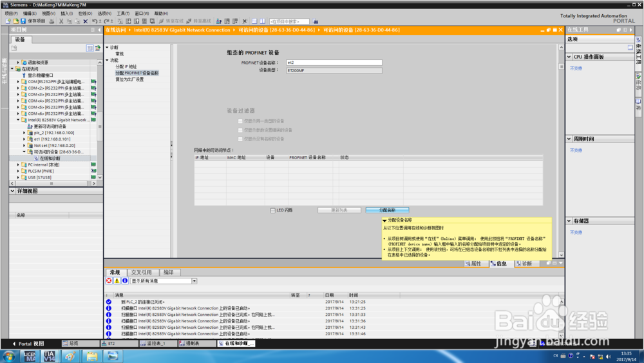
Task: Click the Portal 视图 button
Action: click(x=28, y=344)
